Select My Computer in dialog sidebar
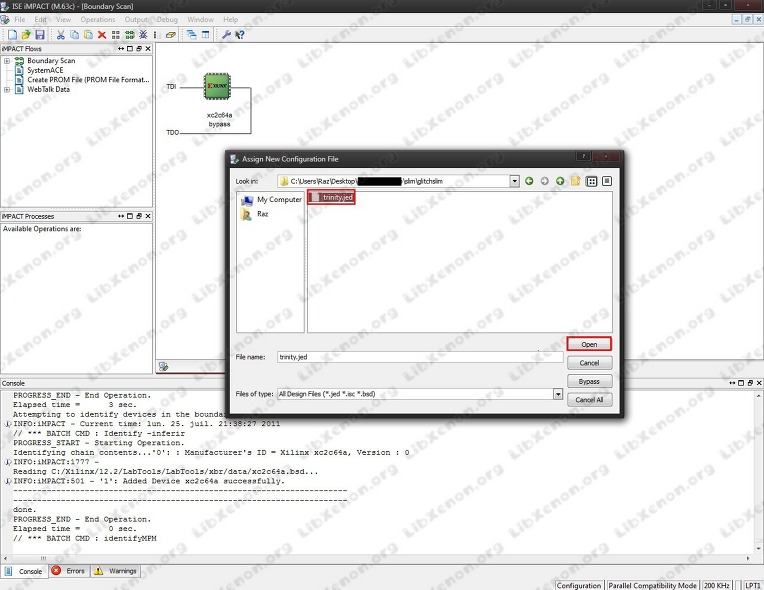 pyautogui.click(x=272, y=200)
